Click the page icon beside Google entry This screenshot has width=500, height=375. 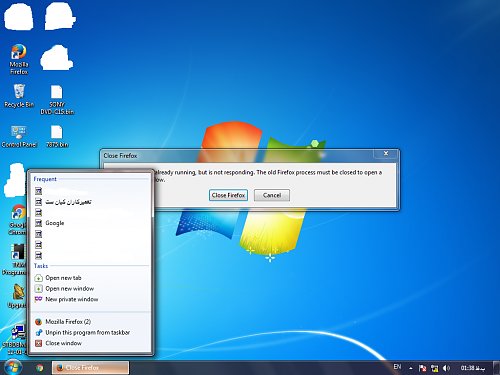pyautogui.click(x=39, y=223)
